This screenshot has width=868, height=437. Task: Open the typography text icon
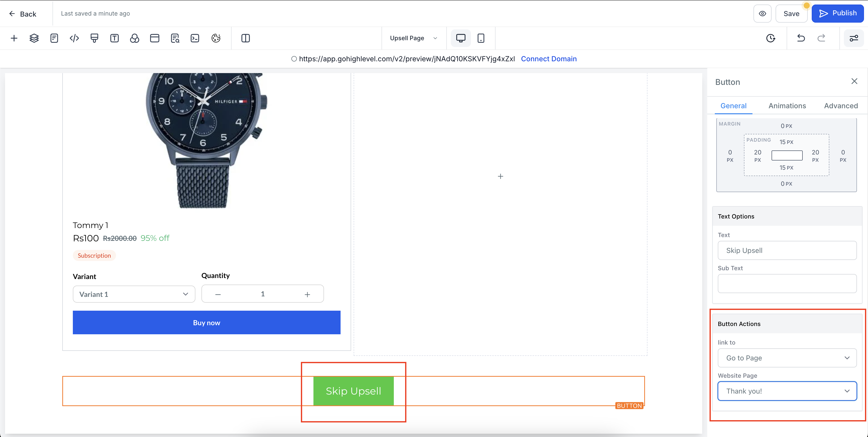click(115, 38)
